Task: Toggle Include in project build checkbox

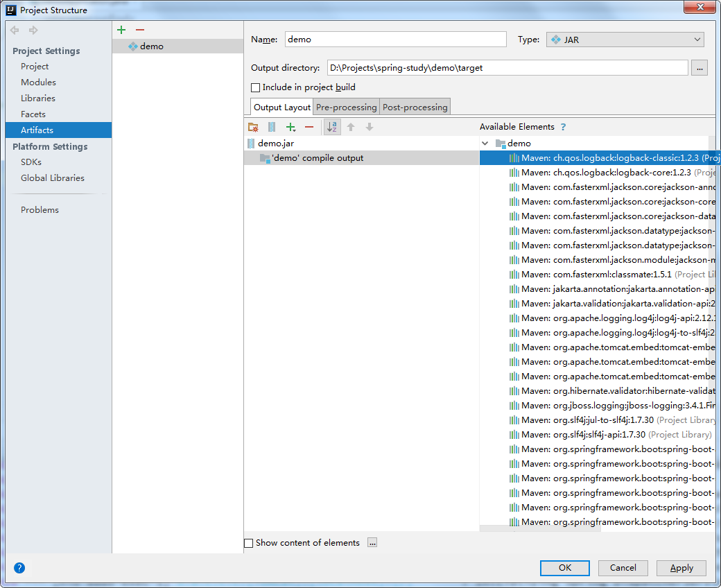Action: (x=255, y=87)
